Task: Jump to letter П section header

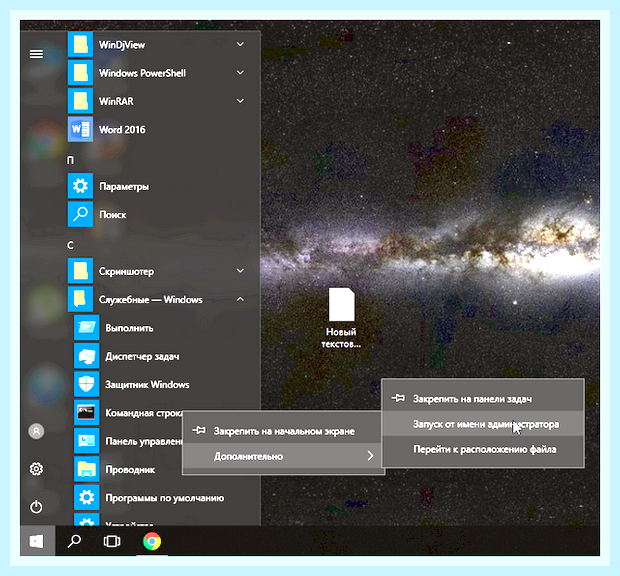Action: pyautogui.click(x=70, y=160)
